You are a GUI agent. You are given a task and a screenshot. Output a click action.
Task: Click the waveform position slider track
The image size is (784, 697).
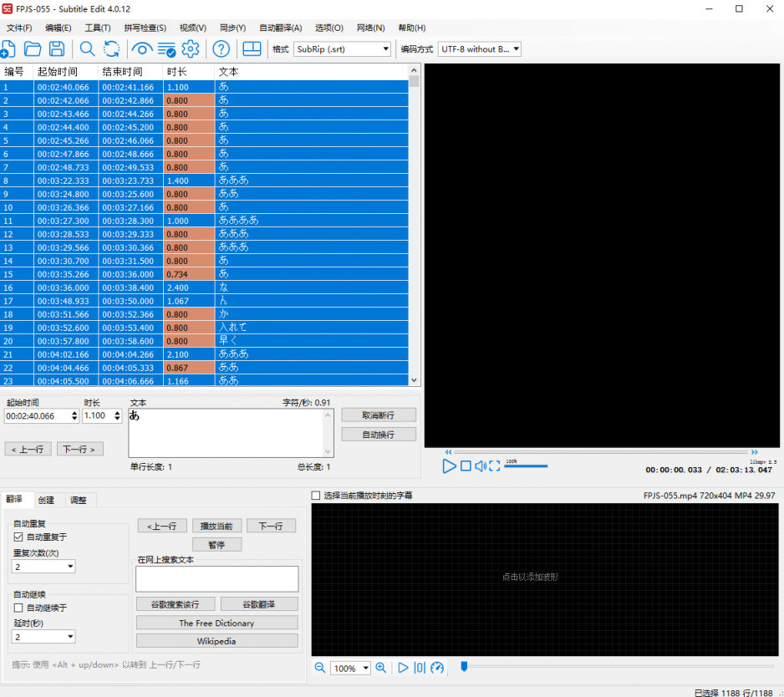click(619, 666)
